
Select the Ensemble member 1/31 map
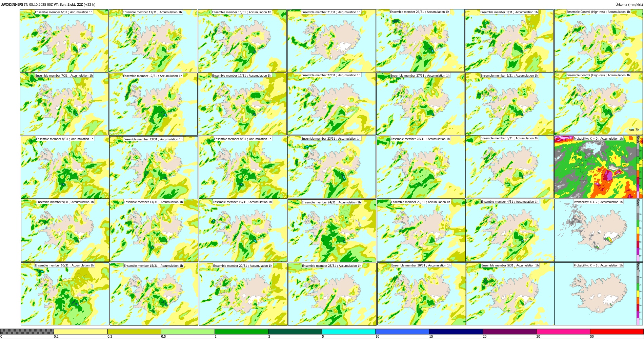point(509,41)
